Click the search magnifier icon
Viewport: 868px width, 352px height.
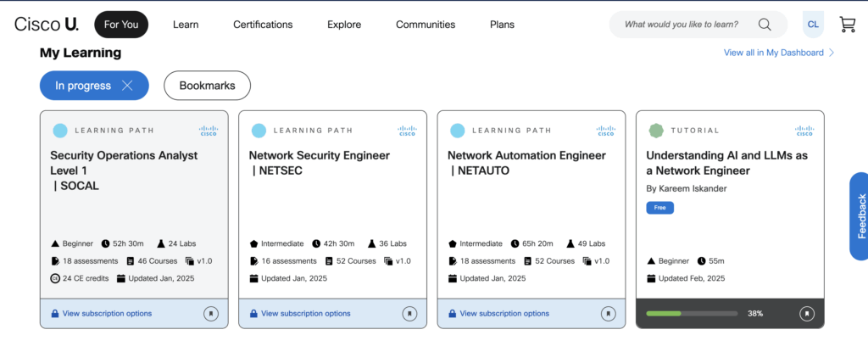pyautogui.click(x=765, y=25)
